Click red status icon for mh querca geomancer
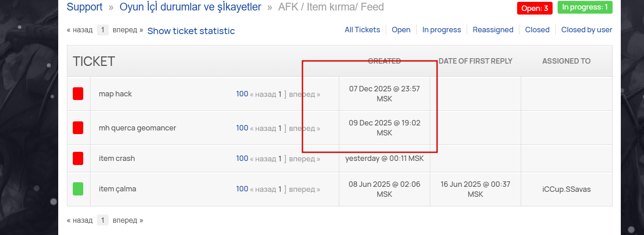 78,128
